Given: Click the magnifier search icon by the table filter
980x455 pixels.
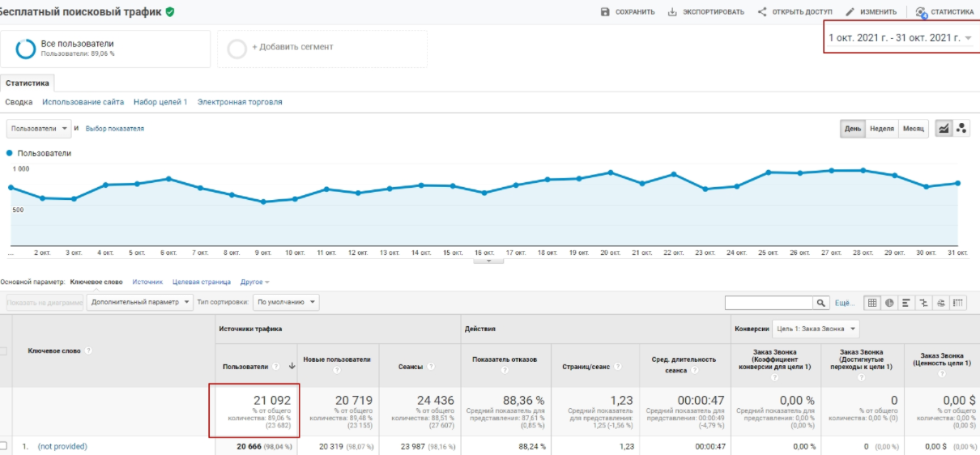Looking at the screenshot, I should [x=823, y=303].
